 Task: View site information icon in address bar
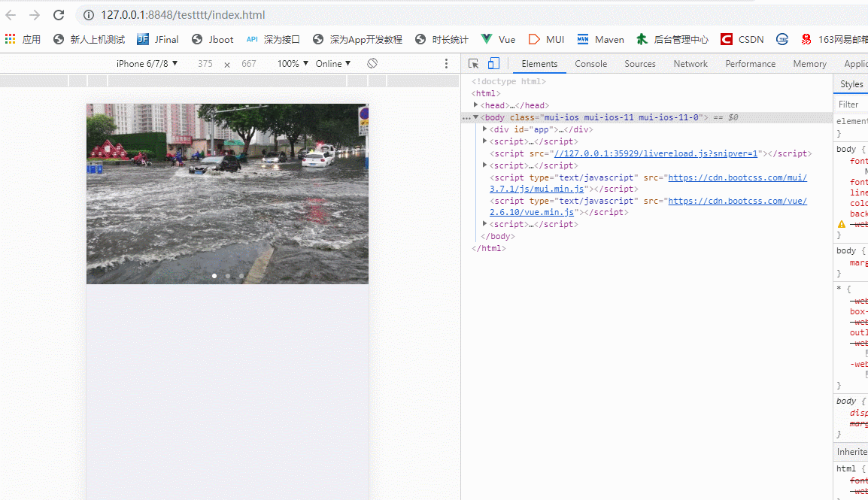pos(89,15)
